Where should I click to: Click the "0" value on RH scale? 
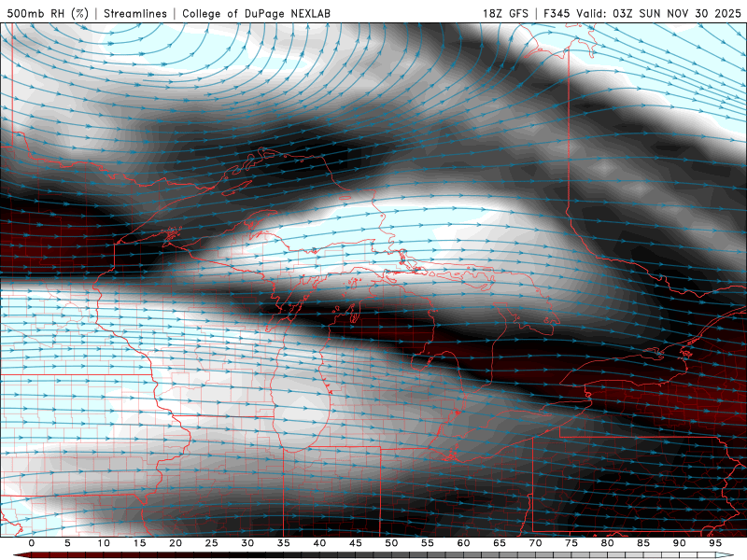[32, 543]
